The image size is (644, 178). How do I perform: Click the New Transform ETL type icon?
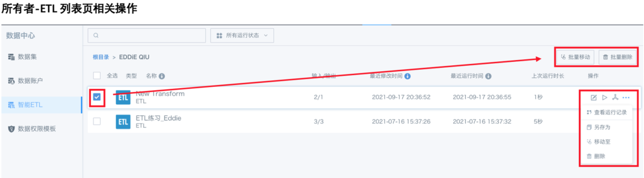[123, 97]
